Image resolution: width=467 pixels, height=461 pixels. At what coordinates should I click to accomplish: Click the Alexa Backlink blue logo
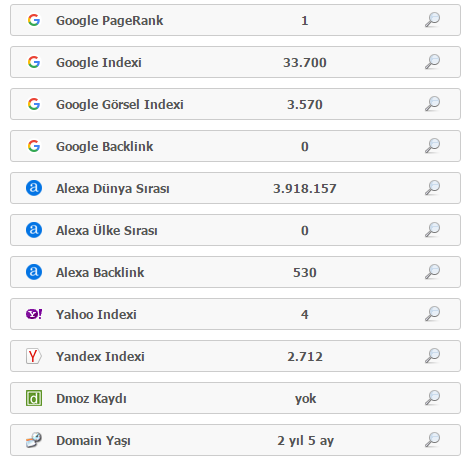(x=34, y=272)
